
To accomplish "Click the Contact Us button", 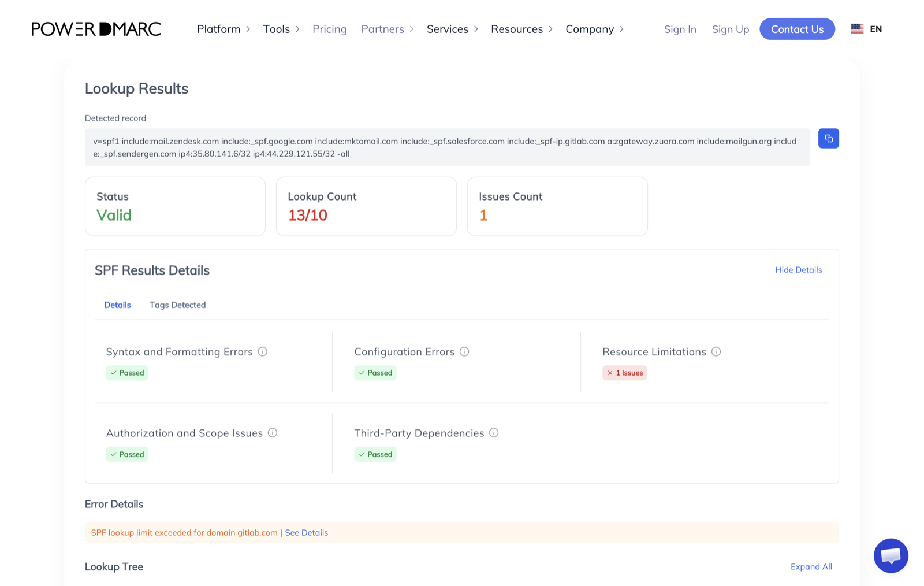I will (797, 29).
